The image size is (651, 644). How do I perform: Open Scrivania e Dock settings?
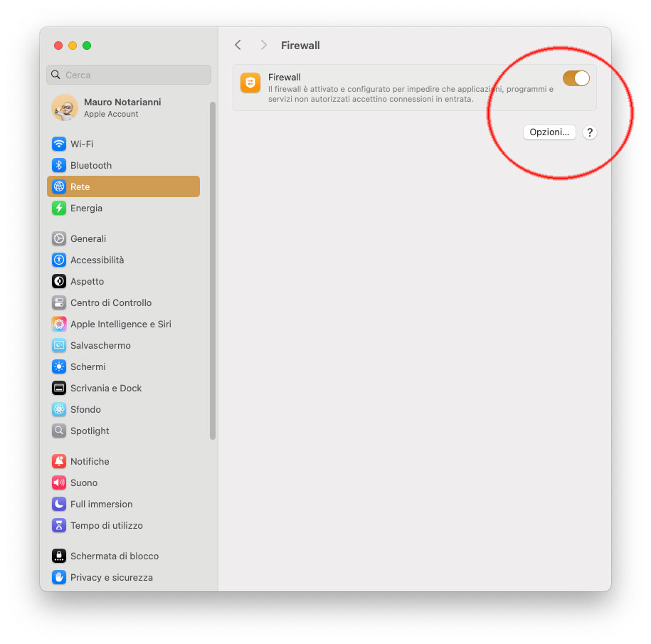click(x=123, y=389)
